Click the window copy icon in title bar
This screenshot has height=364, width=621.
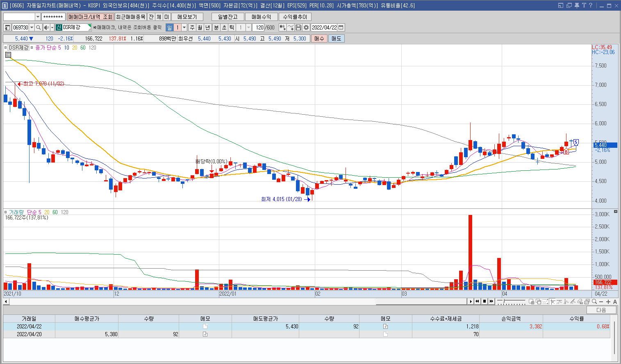pyautogui.click(x=569, y=5)
